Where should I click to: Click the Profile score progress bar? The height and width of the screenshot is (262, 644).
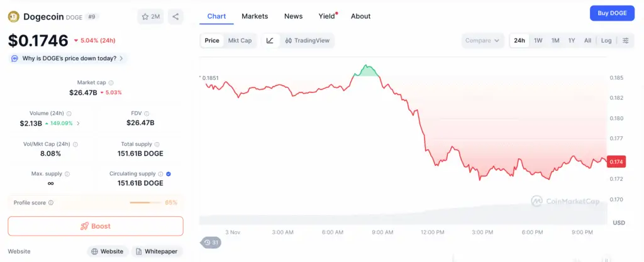click(x=145, y=203)
